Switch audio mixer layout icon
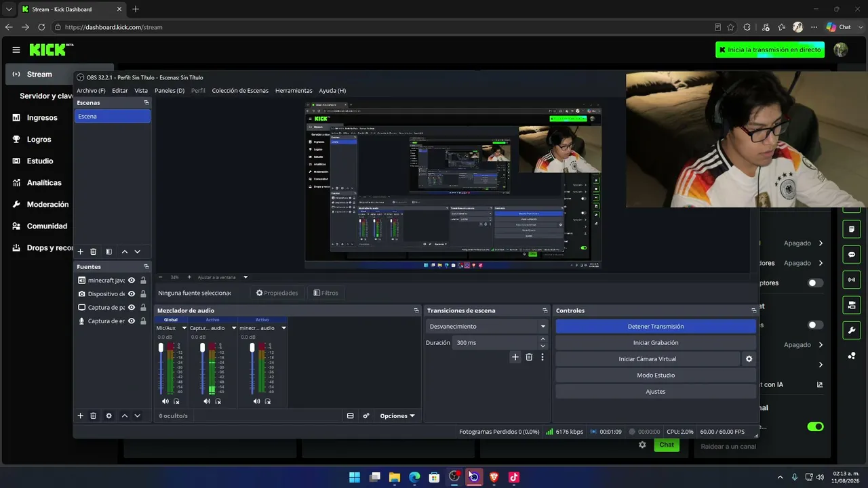868x488 pixels. click(350, 415)
